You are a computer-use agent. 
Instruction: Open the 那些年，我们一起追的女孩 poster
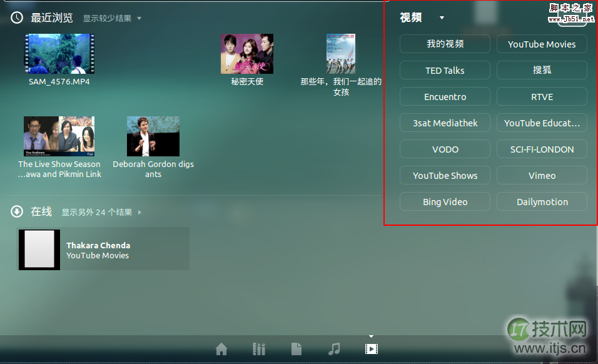tap(341, 54)
